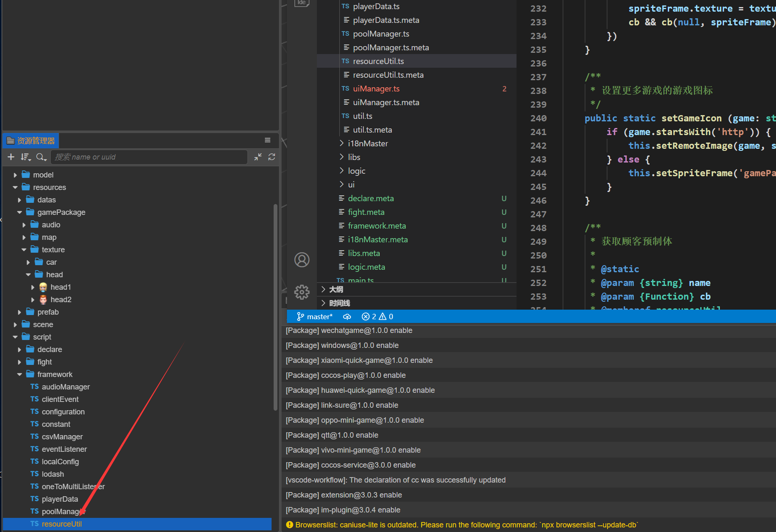Select constant script in asset tree

[56, 424]
